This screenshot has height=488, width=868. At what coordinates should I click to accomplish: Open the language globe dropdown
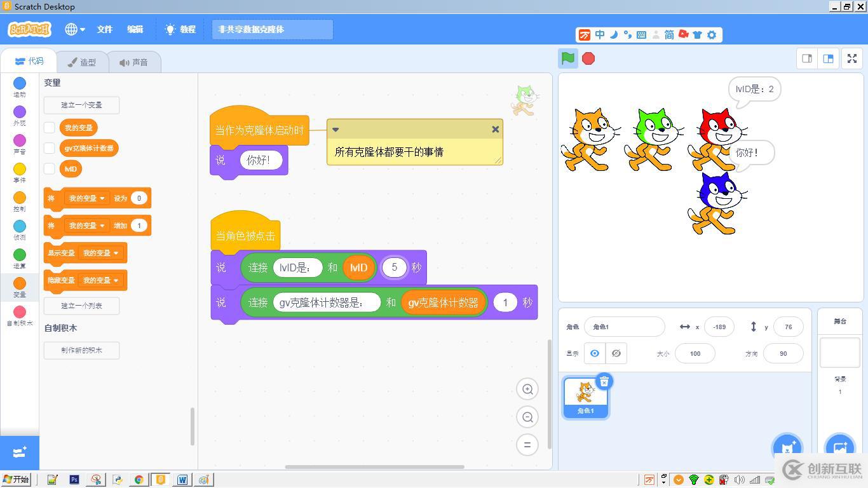pyautogui.click(x=72, y=29)
